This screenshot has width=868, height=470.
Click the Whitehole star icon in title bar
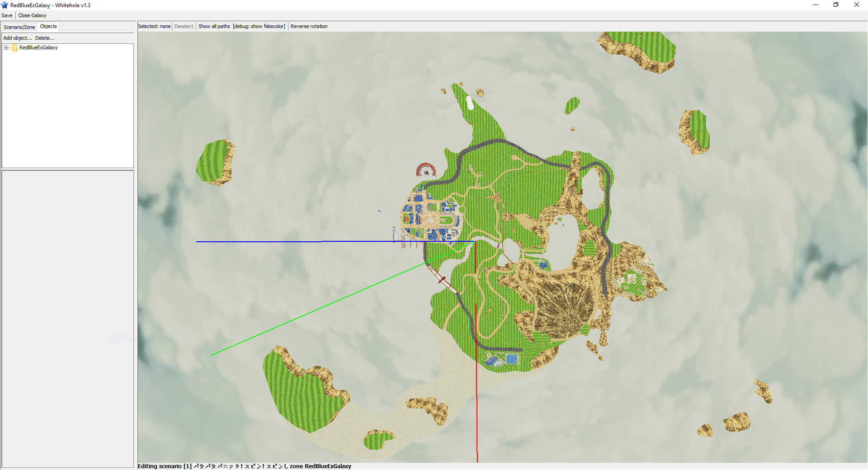pyautogui.click(x=5, y=5)
